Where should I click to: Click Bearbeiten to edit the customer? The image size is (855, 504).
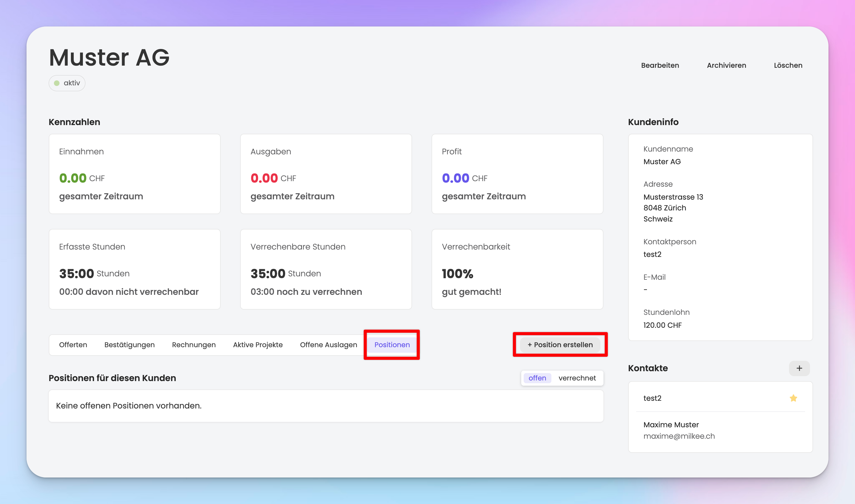(660, 65)
